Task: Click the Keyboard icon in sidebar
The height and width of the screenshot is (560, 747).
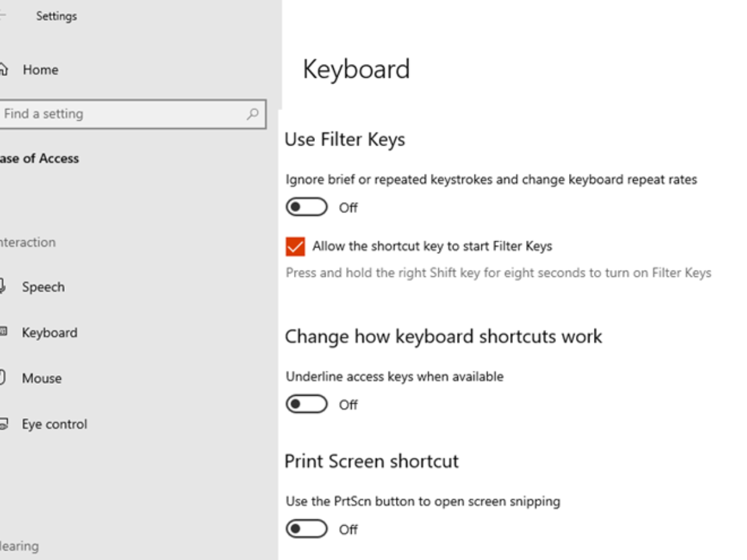Action: [3, 333]
